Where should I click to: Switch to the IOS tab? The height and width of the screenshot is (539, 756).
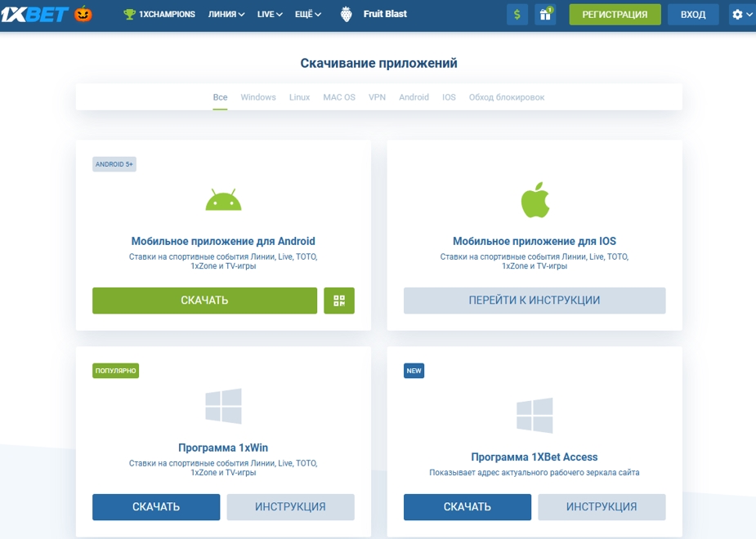(x=449, y=97)
